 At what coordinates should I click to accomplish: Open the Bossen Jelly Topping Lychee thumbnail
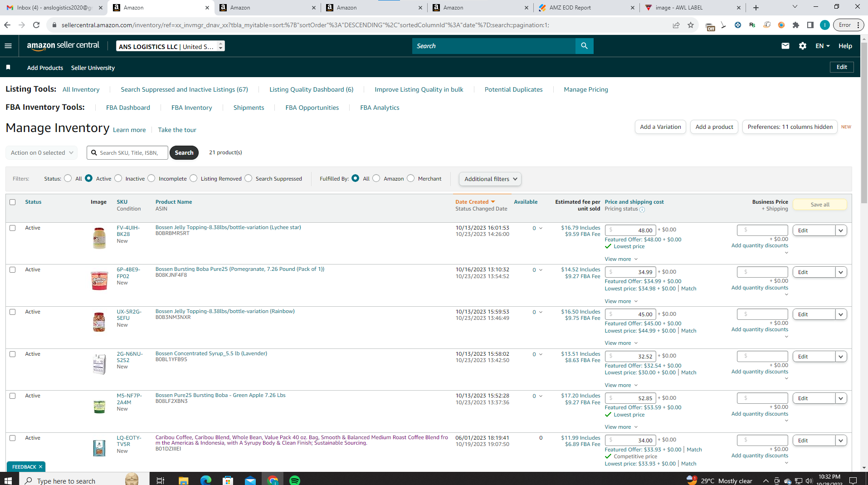click(99, 238)
